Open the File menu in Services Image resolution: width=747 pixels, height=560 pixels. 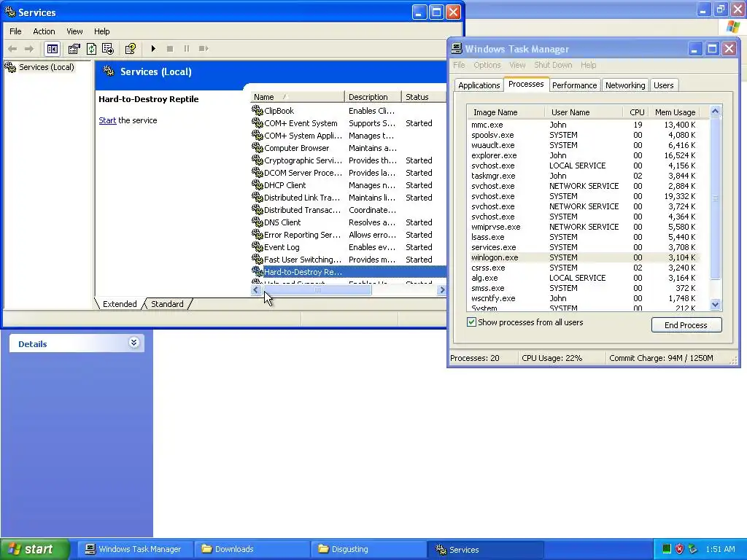[x=15, y=31]
